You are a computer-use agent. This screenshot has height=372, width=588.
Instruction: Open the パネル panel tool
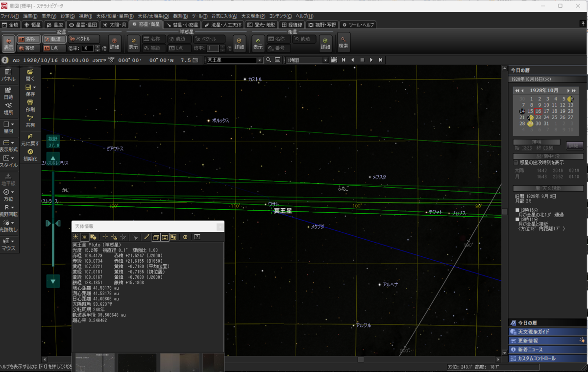pos(8,75)
